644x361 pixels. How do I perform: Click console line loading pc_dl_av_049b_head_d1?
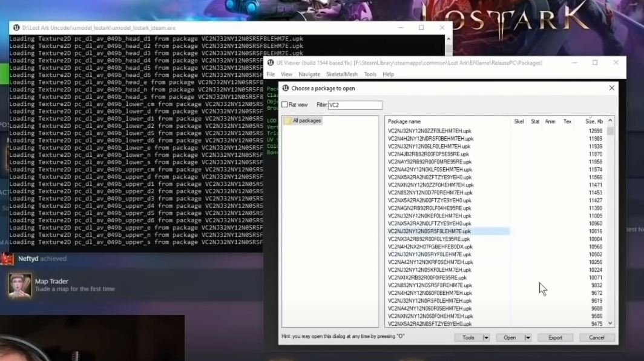pos(156,39)
